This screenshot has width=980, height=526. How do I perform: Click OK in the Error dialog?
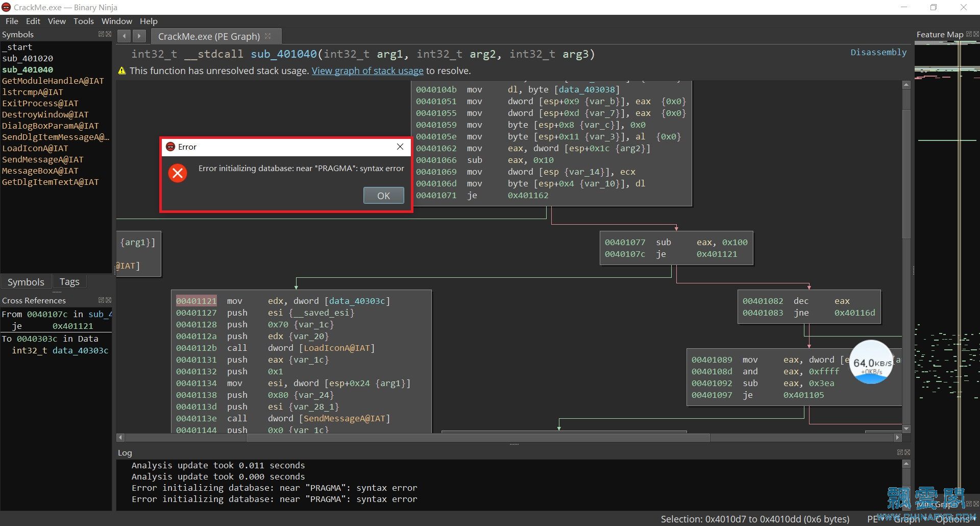click(x=383, y=196)
